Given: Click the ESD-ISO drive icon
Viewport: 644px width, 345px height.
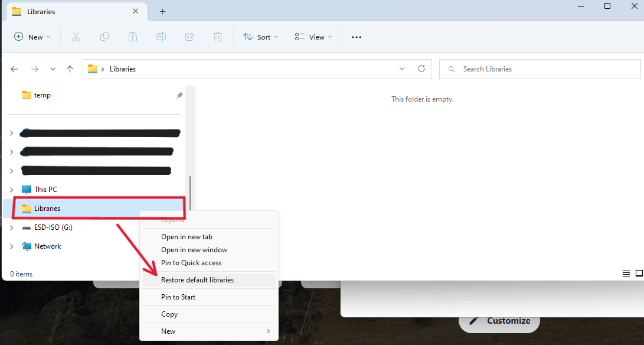Looking at the screenshot, I should pyautogui.click(x=27, y=227).
